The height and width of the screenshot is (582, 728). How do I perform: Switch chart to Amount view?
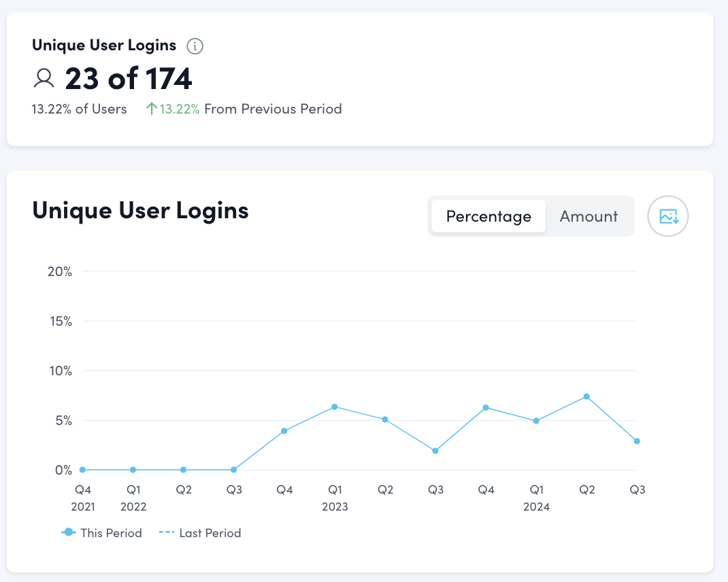589,216
